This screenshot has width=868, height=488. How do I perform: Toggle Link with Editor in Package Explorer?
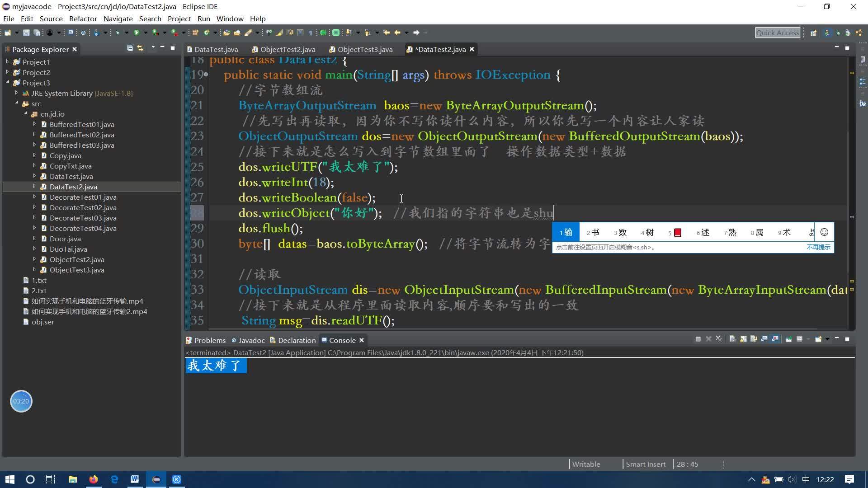coord(140,48)
